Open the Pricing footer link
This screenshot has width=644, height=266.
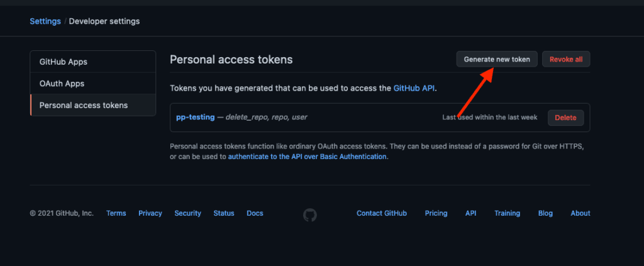[x=436, y=213]
